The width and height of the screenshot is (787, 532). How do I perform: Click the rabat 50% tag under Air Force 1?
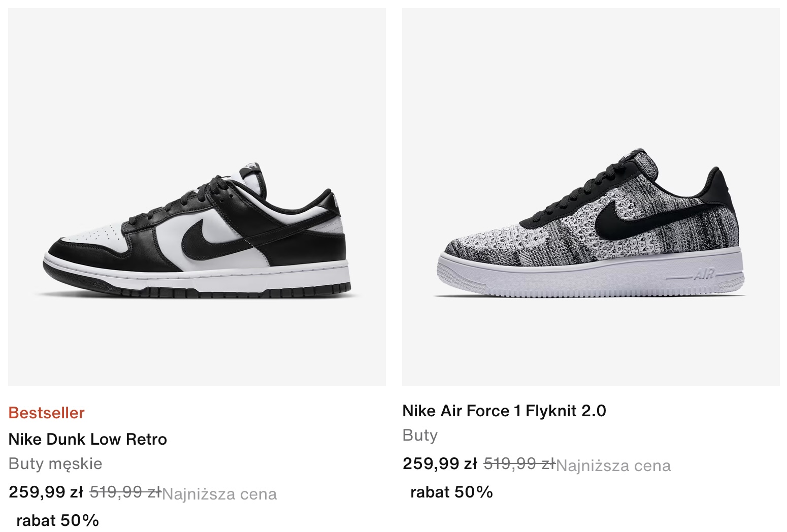452,492
